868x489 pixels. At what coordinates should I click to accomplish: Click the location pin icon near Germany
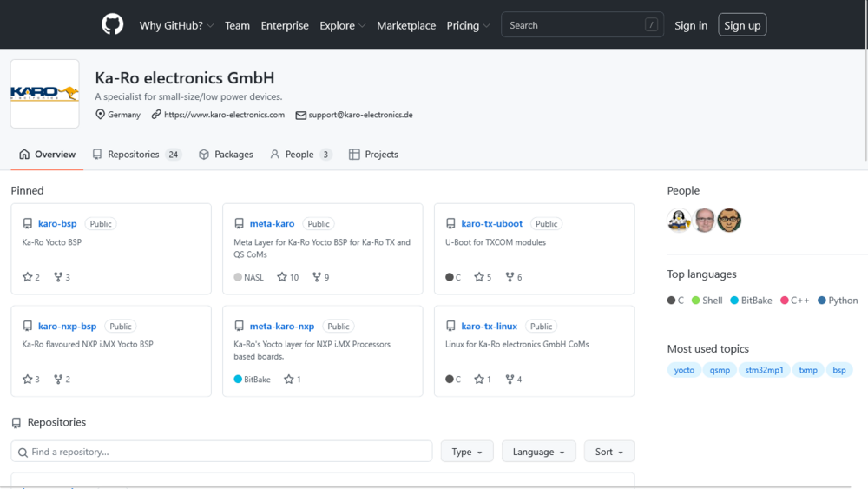100,114
